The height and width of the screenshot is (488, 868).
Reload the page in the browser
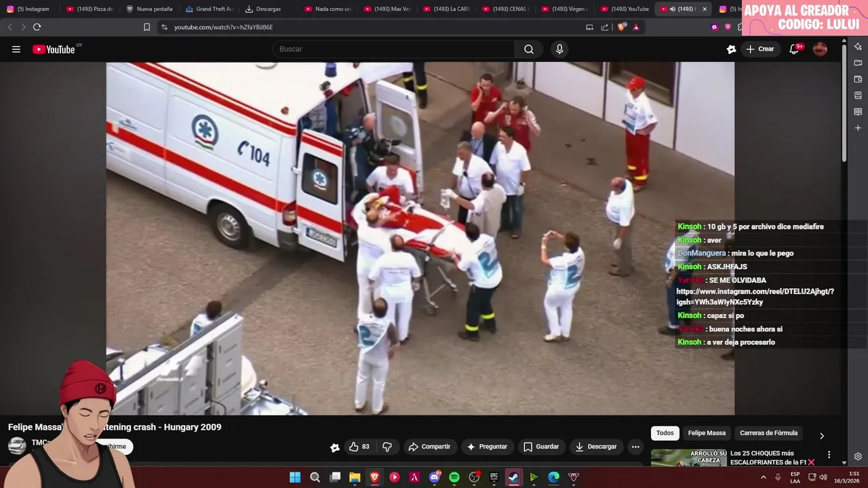[37, 27]
